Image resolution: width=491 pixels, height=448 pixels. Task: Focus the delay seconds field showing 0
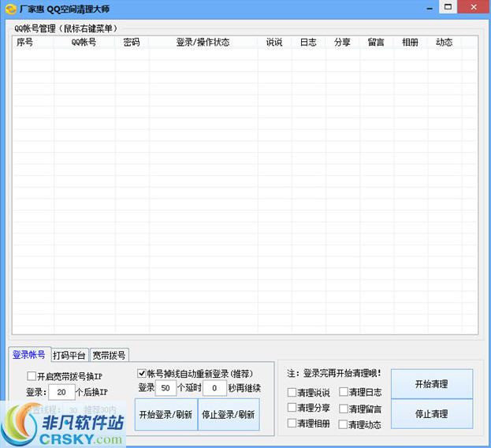214,388
